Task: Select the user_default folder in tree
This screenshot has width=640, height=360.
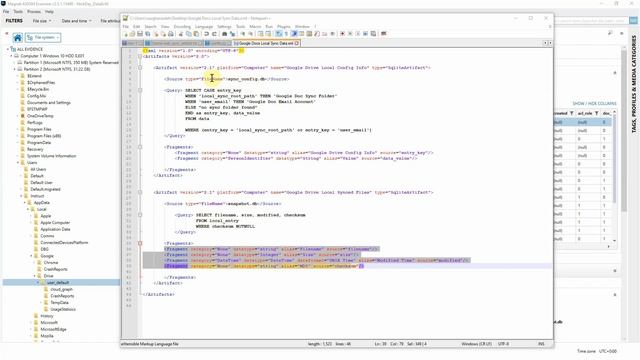Action: click(58, 282)
